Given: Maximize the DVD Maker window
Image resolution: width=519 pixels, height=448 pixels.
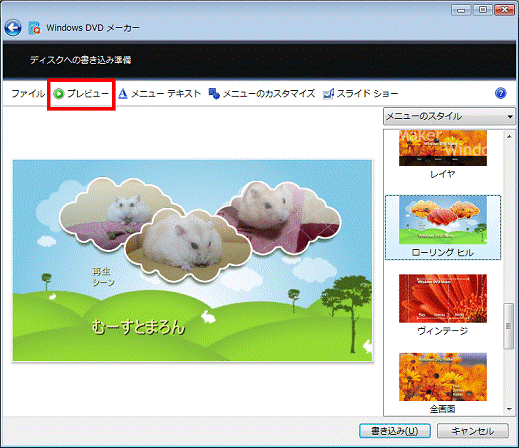Looking at the screenshot, I should [x=483, y=10].
